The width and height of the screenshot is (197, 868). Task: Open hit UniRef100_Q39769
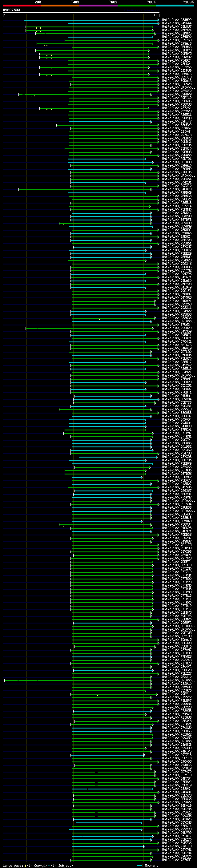177,40
